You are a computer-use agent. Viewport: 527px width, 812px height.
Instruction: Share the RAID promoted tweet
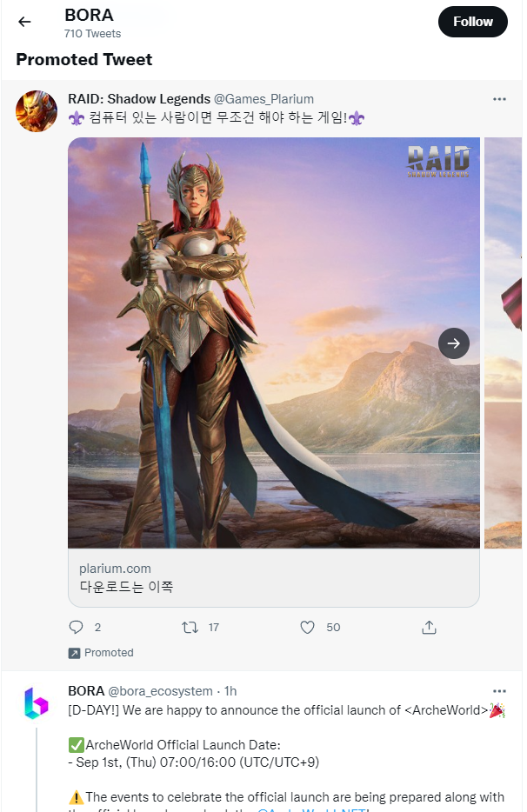(x=429, y=628)
